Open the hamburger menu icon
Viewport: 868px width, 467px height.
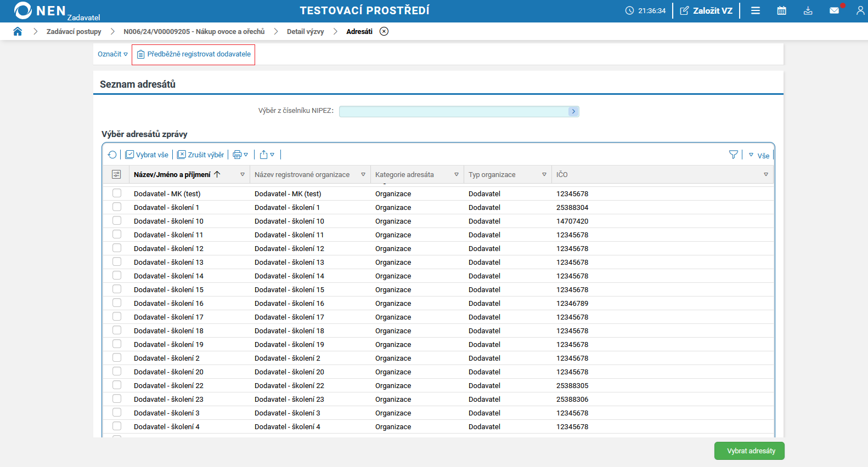tap(755, 10)
